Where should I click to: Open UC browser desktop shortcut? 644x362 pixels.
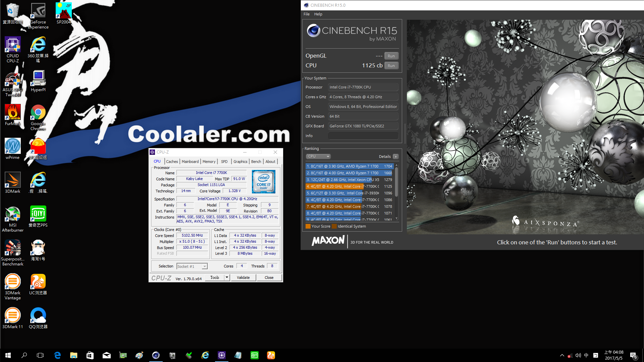(38, 284)
